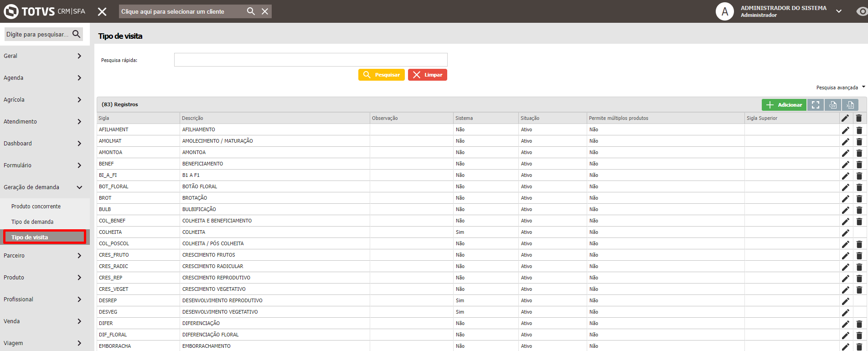Open the Produto menu section
Image resolution: width=868 pixels, height=351 pixels.
coord(45,278)
